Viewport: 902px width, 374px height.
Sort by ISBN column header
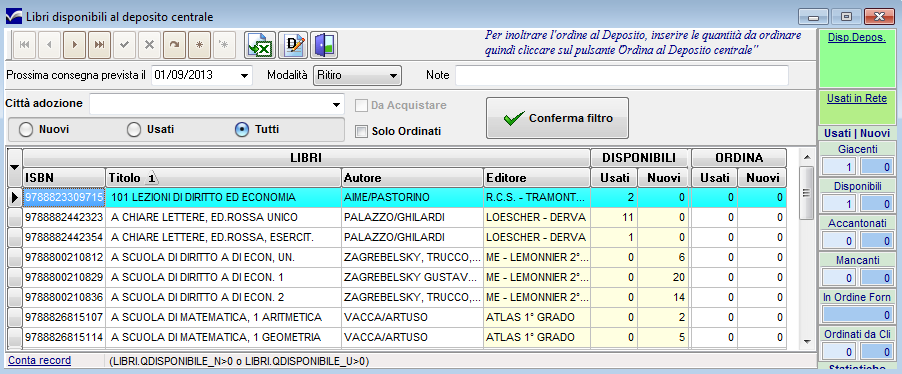tap(64, 178)
